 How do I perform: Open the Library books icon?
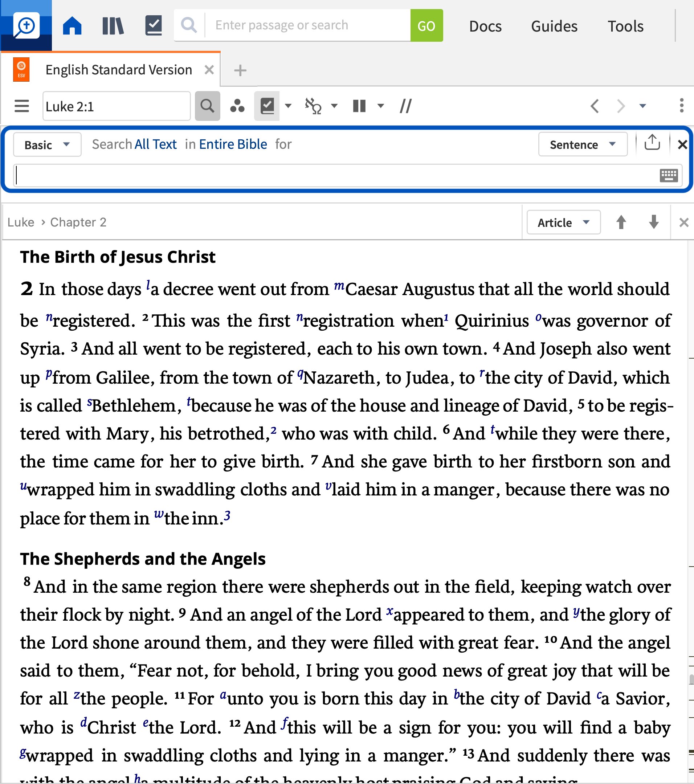coord(113,26)
